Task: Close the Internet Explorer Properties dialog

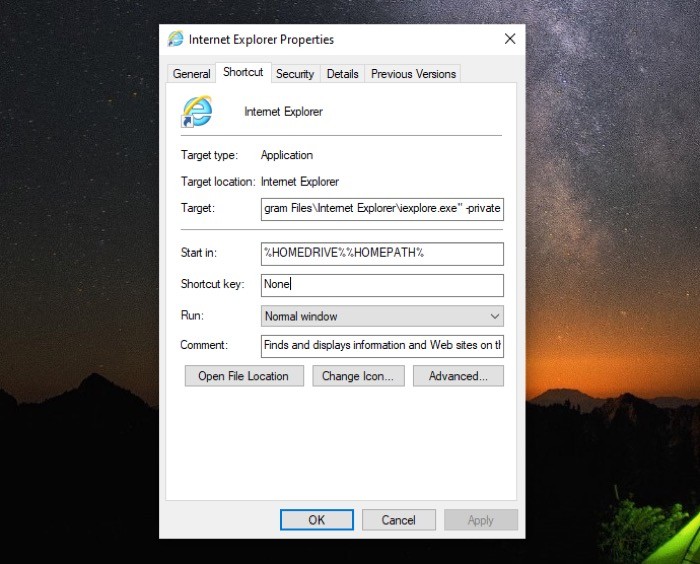Action: (510, 39)
